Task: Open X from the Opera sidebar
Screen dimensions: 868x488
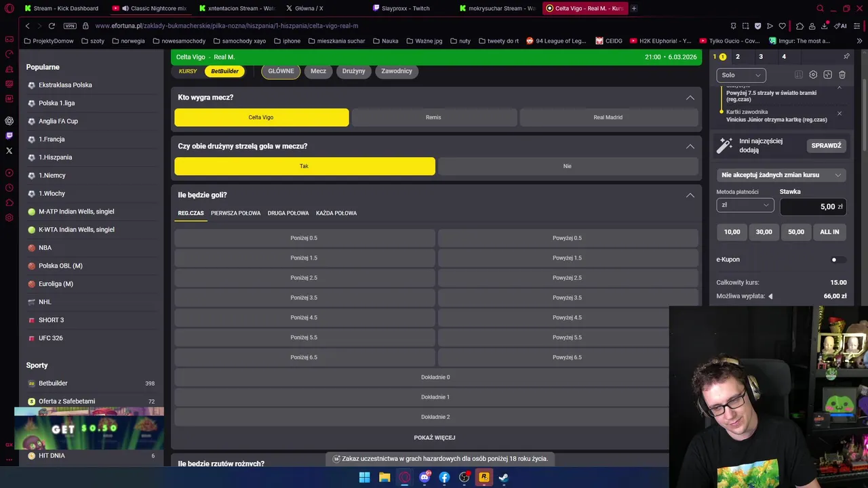Action: point(9,150)
